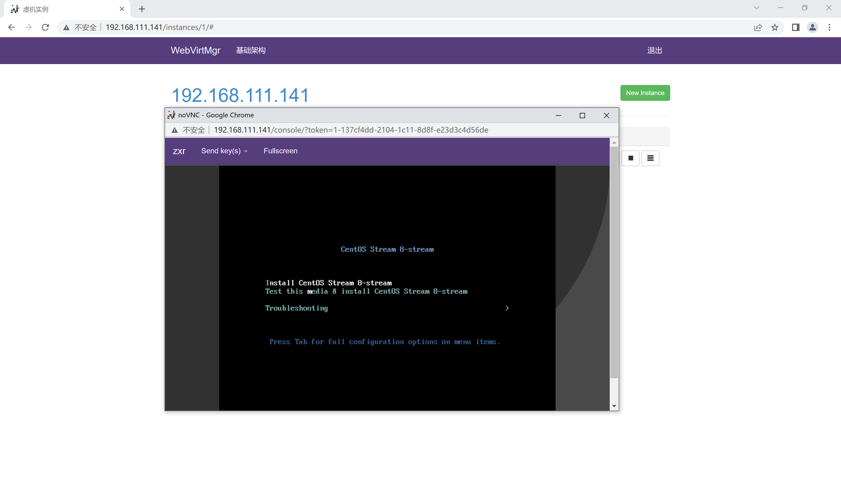Reload the instances page
This screenshot has width=841, height=504.
point(45,27)
